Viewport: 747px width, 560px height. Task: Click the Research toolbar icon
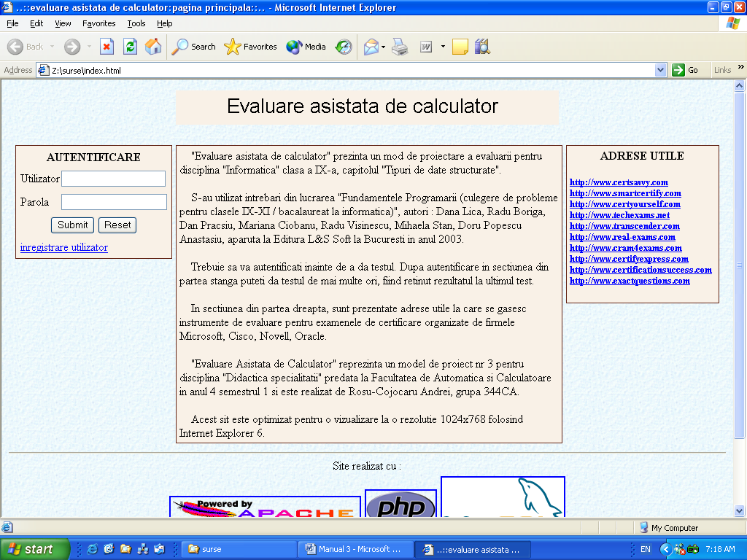click(482, 47)
